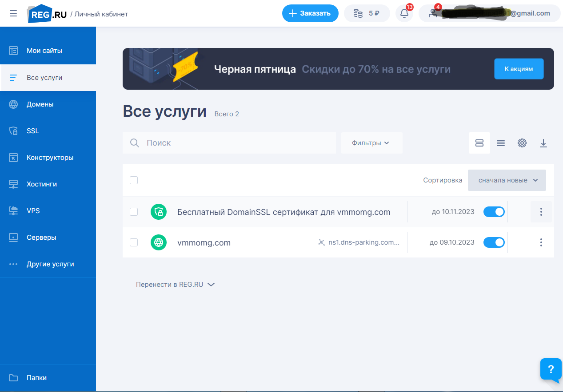
Task: Disable auto-renewal switch for vmmomg.com domain
Action: pyautogui.click(x=494, y=242)
